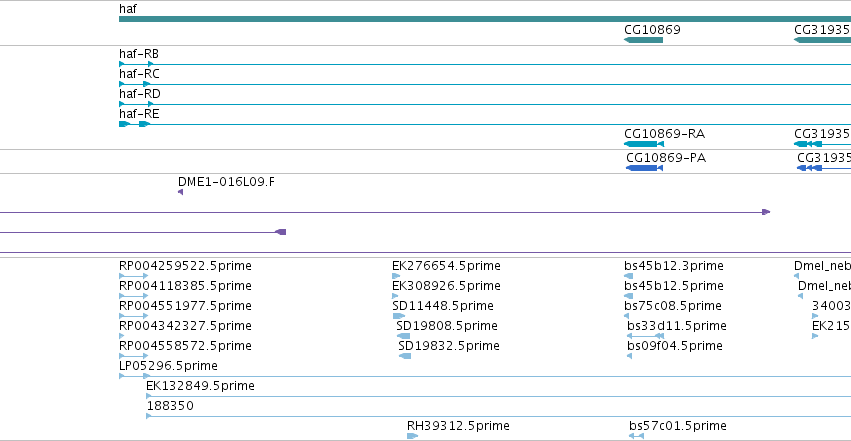This screenshot has height=441, width=851.
Task: Select the bs75c08.5prime label
Action: click(673, 306)
